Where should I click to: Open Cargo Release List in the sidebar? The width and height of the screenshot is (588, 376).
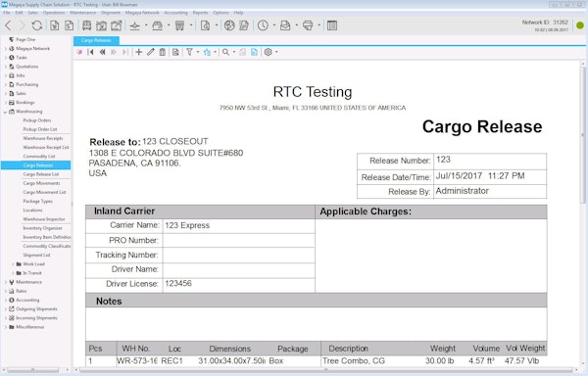click(x=41, y=174)
